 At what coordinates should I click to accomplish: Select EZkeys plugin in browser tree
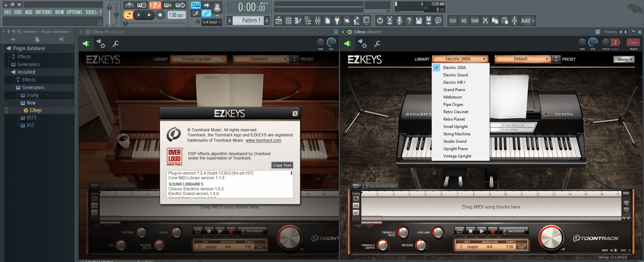(36, 110)
